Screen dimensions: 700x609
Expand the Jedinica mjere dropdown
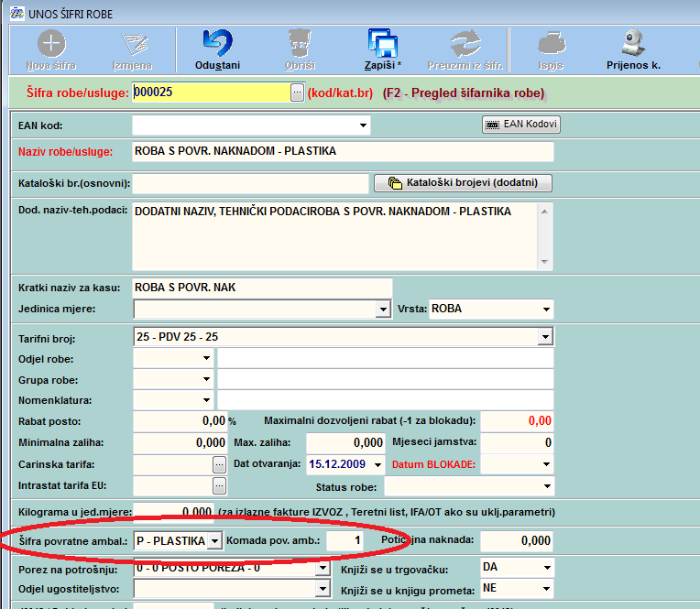(383, 309)
